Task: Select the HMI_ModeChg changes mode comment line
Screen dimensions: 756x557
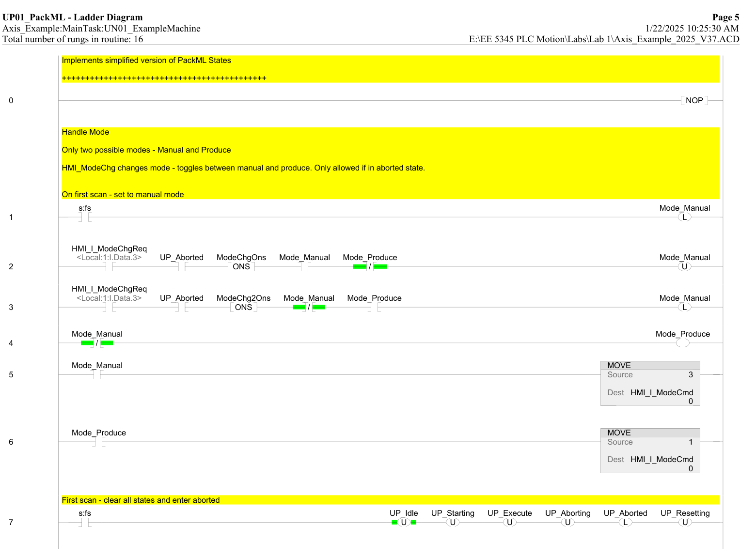Action: pos(243,168)
